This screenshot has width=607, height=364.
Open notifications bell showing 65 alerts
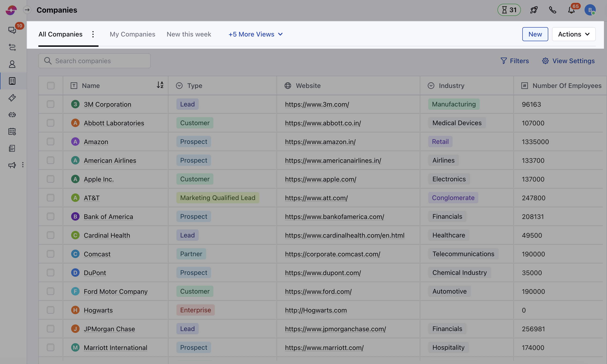pyautogui.click(x=571, y=10)
